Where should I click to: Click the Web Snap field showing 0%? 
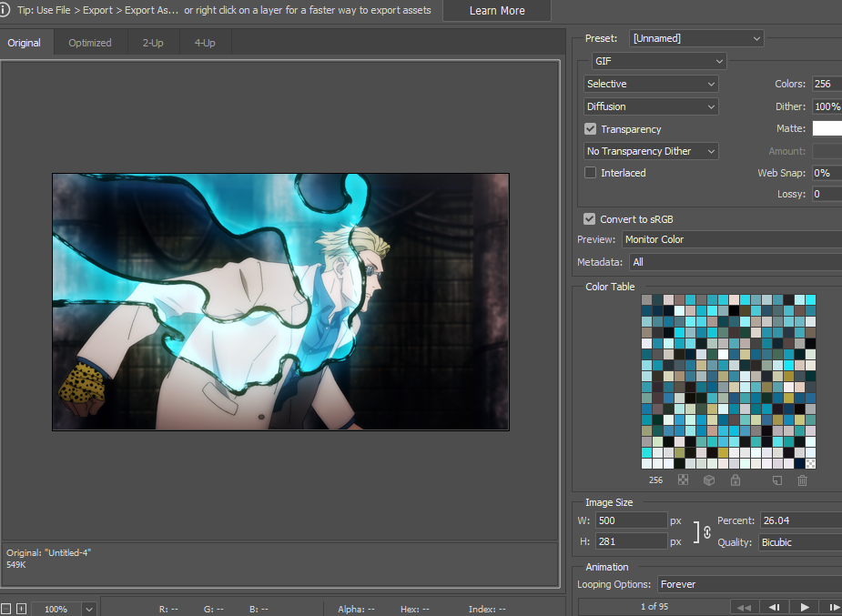pyautogui.click(x=827, y=173)
